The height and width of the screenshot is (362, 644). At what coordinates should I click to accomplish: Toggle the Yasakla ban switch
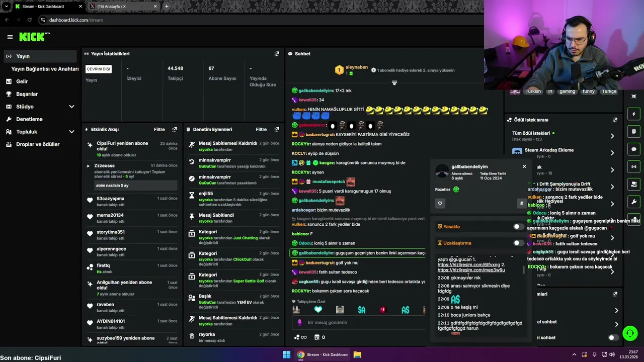pos(517,227)
